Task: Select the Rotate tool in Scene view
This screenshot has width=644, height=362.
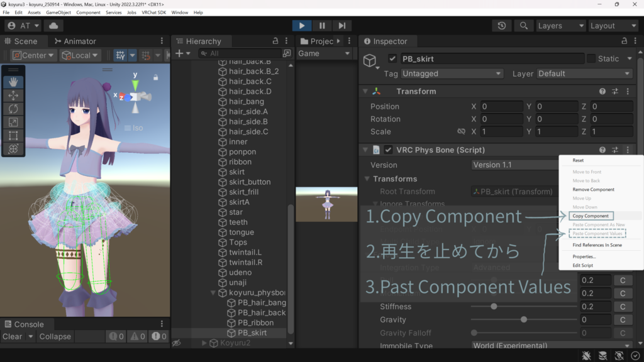Action: click(13, 109)
